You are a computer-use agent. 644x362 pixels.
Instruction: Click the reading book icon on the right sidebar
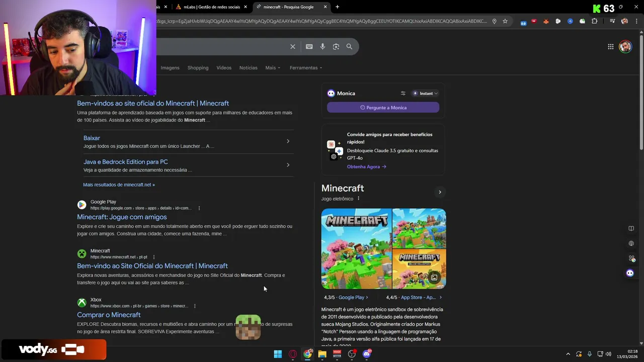pos(631,228)
